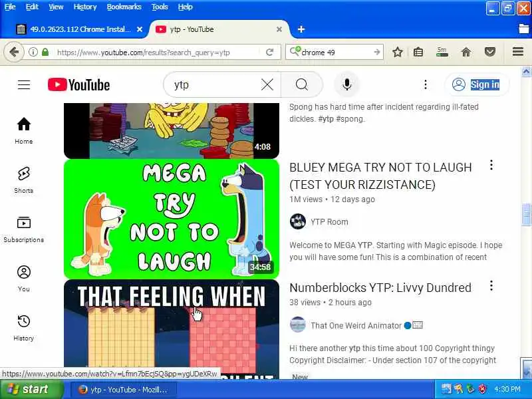
Task: Go to Firefox home page icon
Action: click(x=466, y=53)
